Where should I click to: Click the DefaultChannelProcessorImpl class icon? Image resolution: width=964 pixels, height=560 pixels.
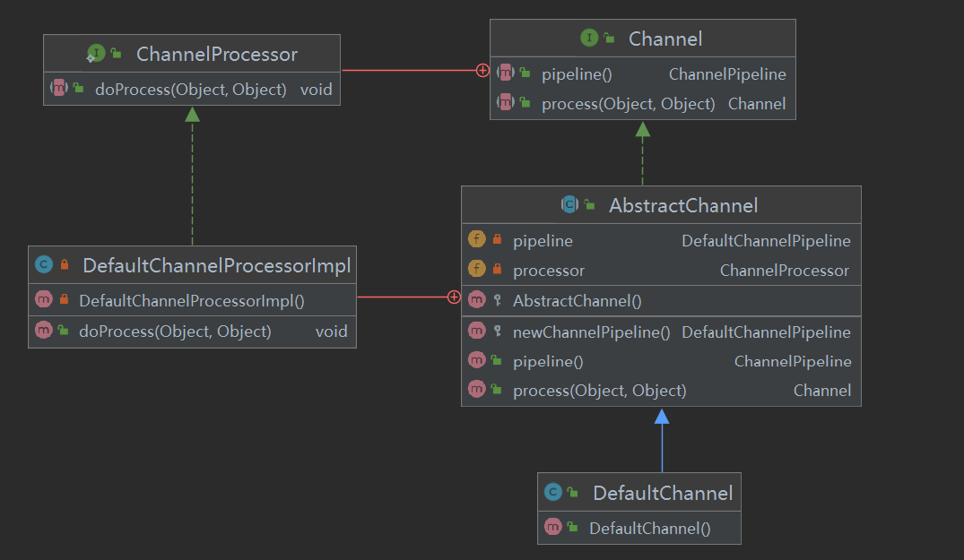43,265
